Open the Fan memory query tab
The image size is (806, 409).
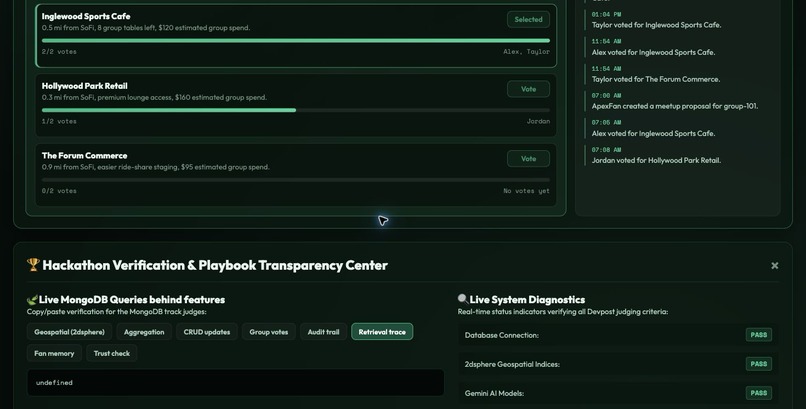54,354
